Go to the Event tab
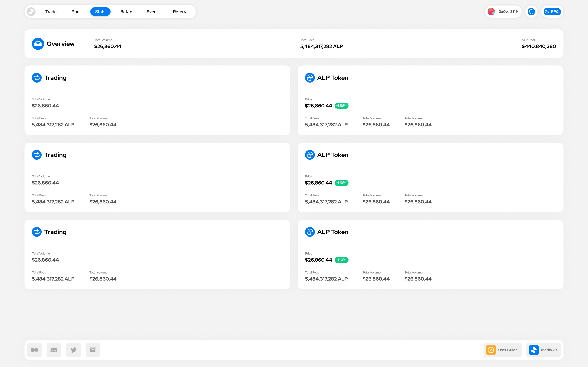Image resolution: width=588 pixels, height=372 pixels. point(152,12)
